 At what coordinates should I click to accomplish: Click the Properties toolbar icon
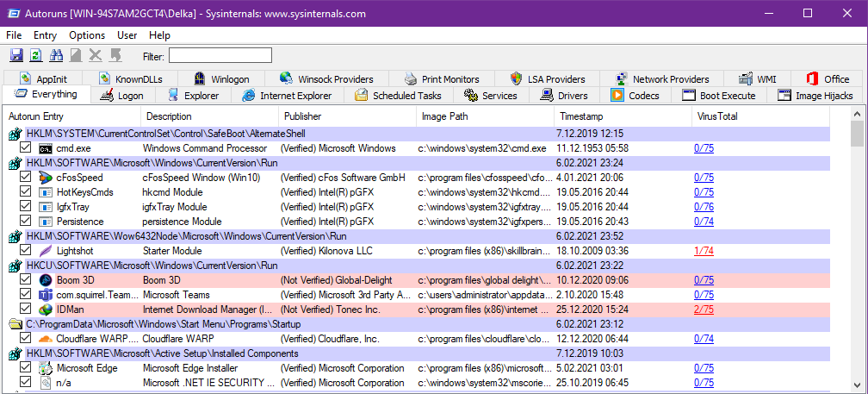pos(76,55)
